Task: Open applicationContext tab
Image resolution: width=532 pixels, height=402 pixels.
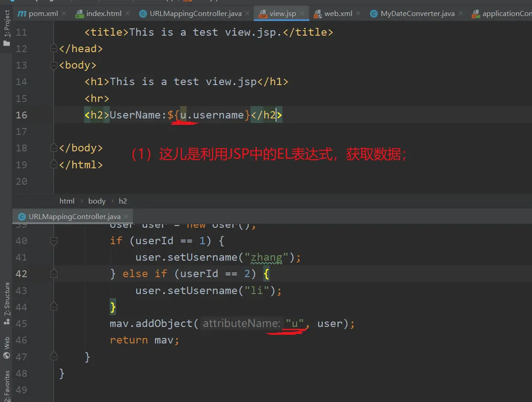Action: click(x=502, y=14)
